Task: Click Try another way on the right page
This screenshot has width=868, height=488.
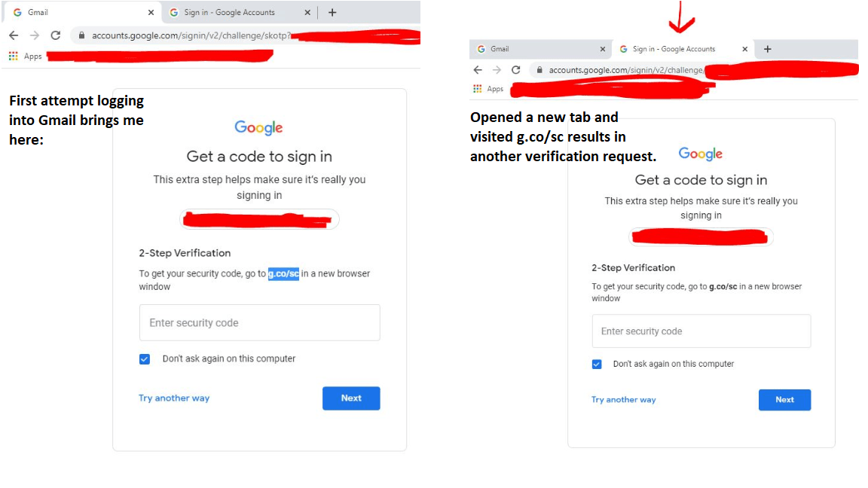Action: (624, 400)
